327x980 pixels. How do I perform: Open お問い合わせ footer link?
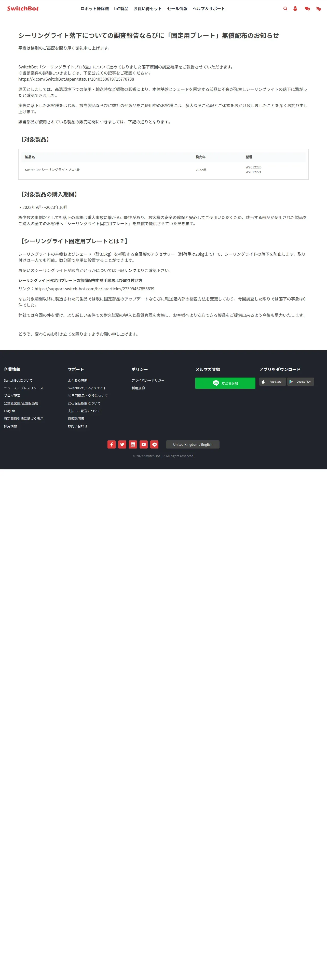78,426
